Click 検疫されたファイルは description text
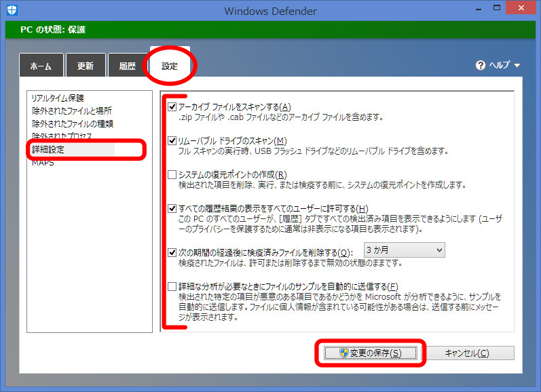The width and height of the screenshot is (541, 392). 291,263
